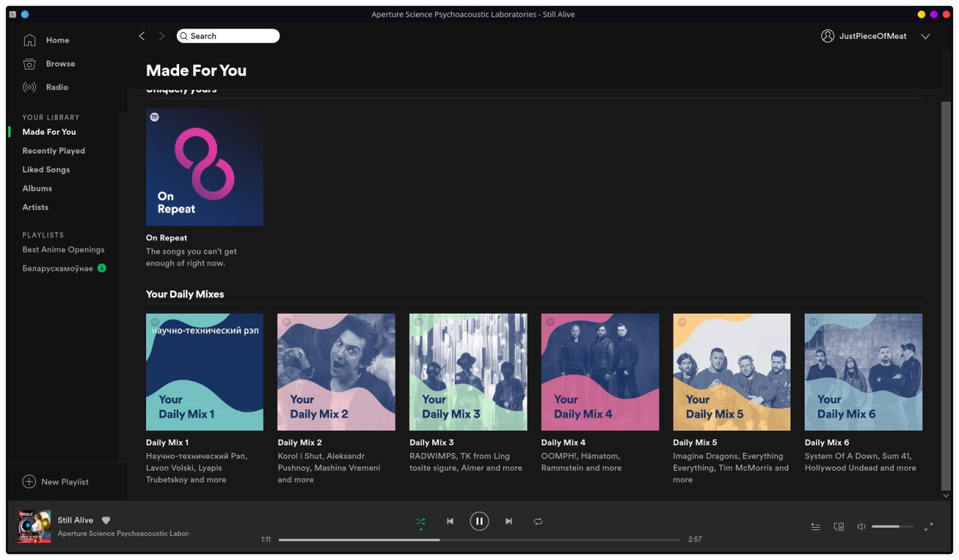Open the Daily Mix 2 cover
The width and height of the screenshot is (959, 560).
[x=336, y=372]
